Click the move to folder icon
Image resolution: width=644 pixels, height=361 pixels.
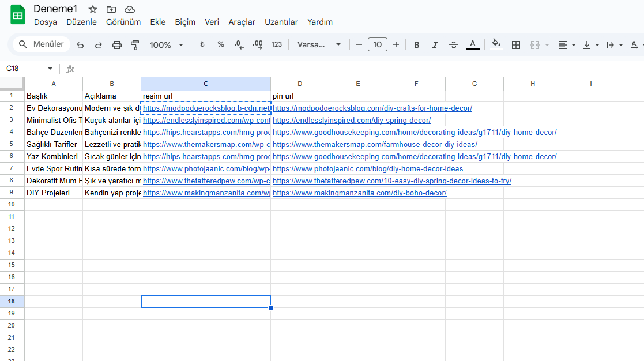(111, 9)
